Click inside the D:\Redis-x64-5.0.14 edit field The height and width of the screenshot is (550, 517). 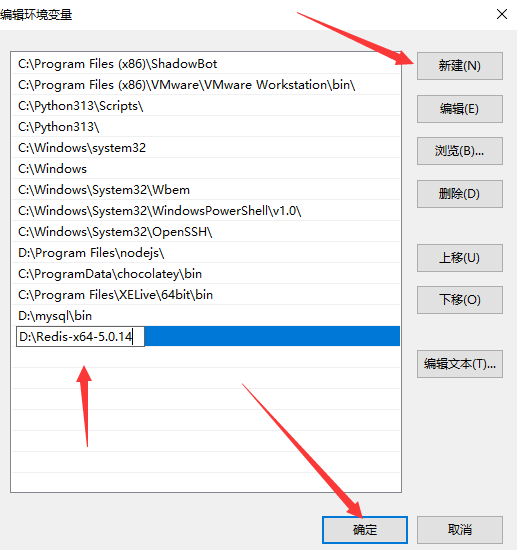pos(80,337)
